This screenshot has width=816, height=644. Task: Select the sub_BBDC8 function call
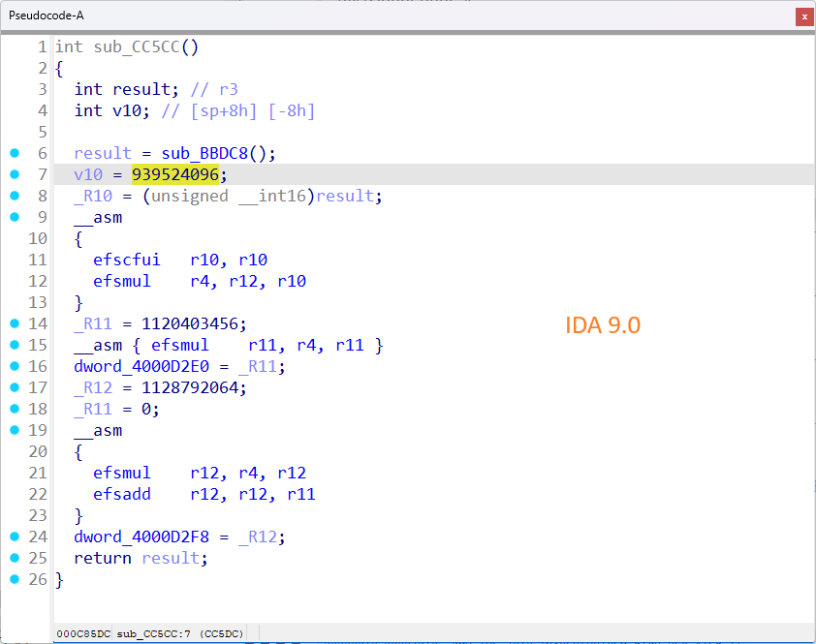(x=204, y=153)
